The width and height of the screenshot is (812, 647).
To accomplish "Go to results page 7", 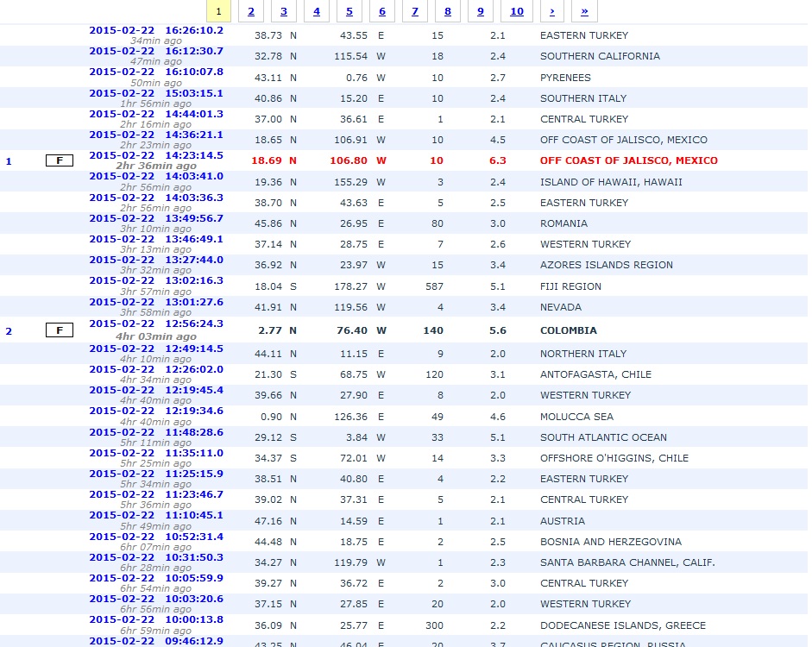I will (x=415, y=11).
